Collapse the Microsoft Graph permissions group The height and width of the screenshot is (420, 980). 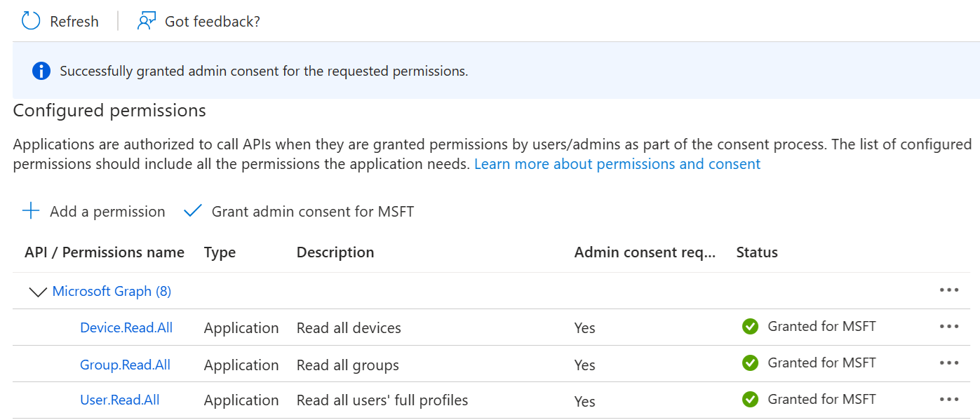point(37,292)
